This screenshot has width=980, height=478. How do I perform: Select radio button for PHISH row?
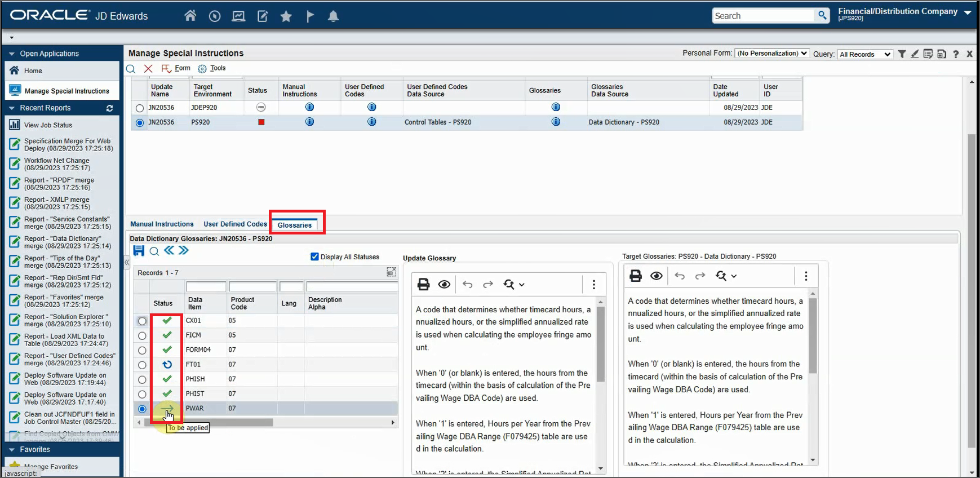(142, 380)
